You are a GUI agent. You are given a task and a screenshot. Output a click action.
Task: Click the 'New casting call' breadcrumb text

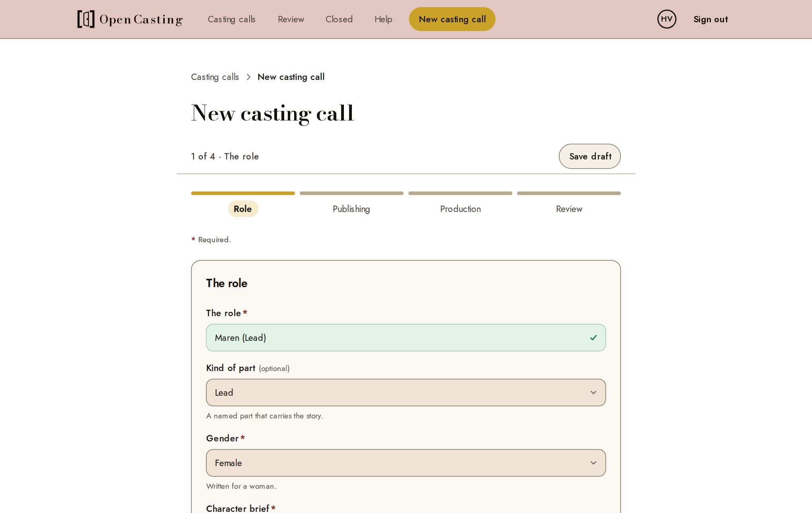(291, 77)
